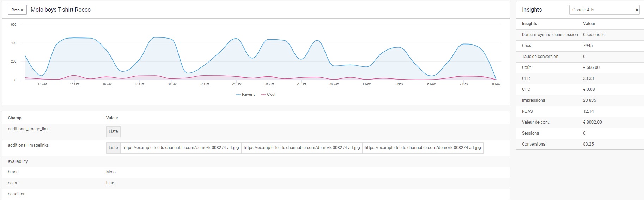Open the Google Ads insights dropdown
Screen dimensions: 644x200
coord(604,10)
